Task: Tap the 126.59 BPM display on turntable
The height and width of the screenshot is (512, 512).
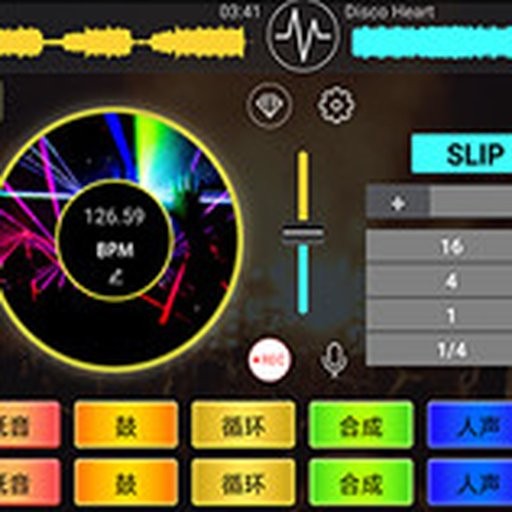Action: (115, 217)
